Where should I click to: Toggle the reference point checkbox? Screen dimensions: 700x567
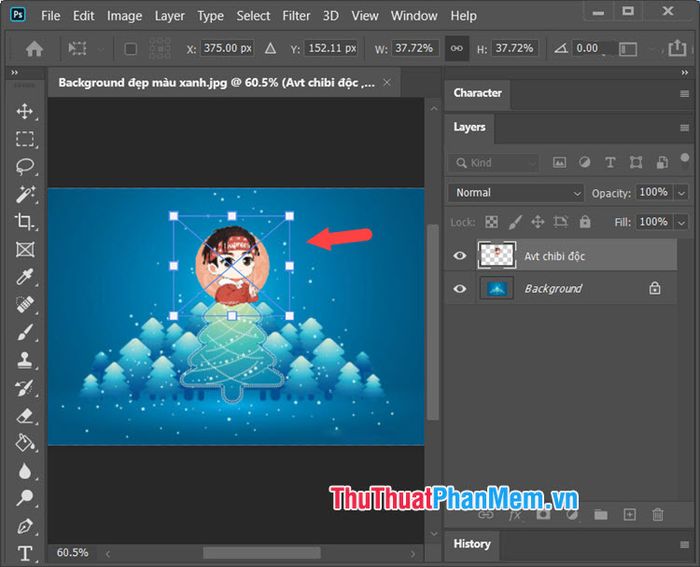pyautogui.click(x=130, y=49)
